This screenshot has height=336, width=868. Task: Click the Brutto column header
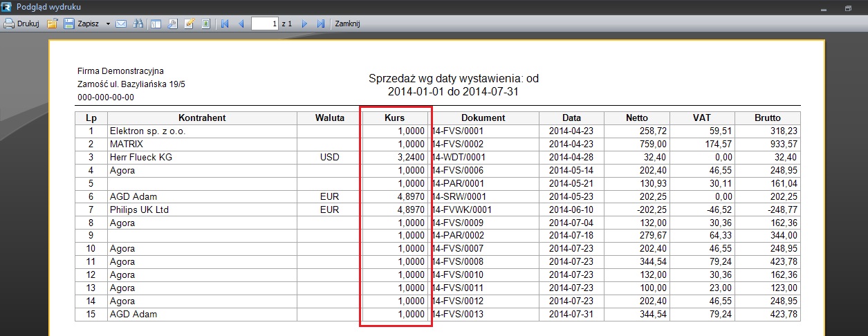[x=768, y=118]
